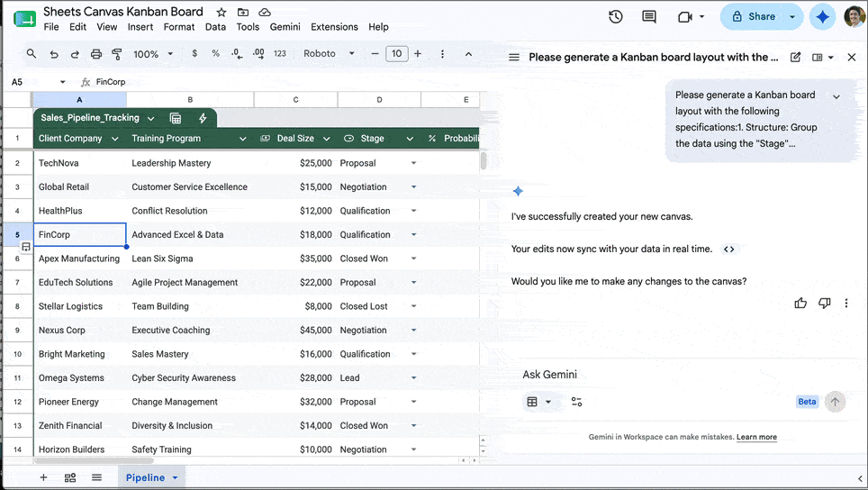
Task: Switch to the Pipeline sheet tab
Action: 145,477
